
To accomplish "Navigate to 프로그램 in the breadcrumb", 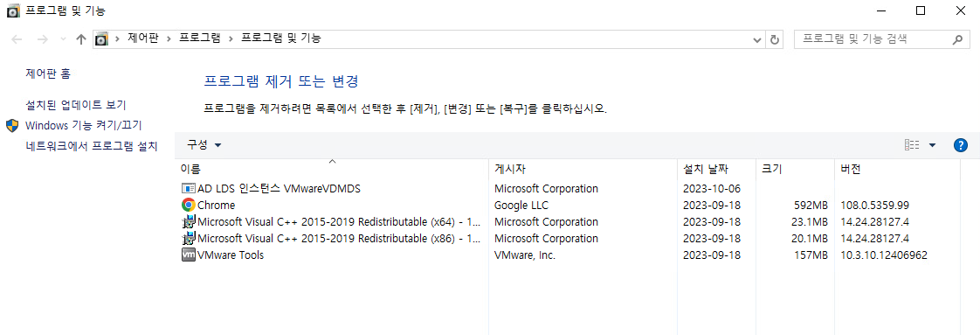I will point(200,38).
